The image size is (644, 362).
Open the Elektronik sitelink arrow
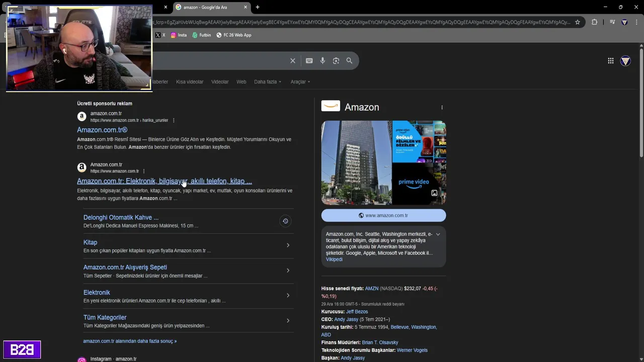click(288, 296)
